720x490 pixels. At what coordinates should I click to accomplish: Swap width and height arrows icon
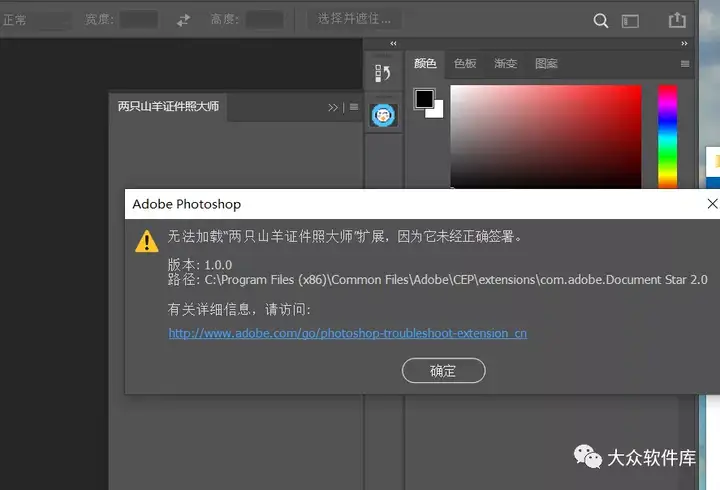click(x=184, y=20)
